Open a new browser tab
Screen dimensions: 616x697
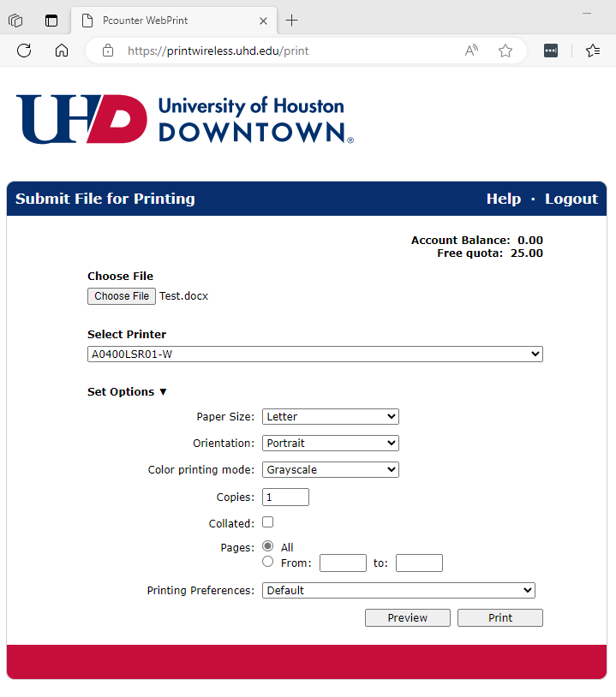(x=292, y=21)
